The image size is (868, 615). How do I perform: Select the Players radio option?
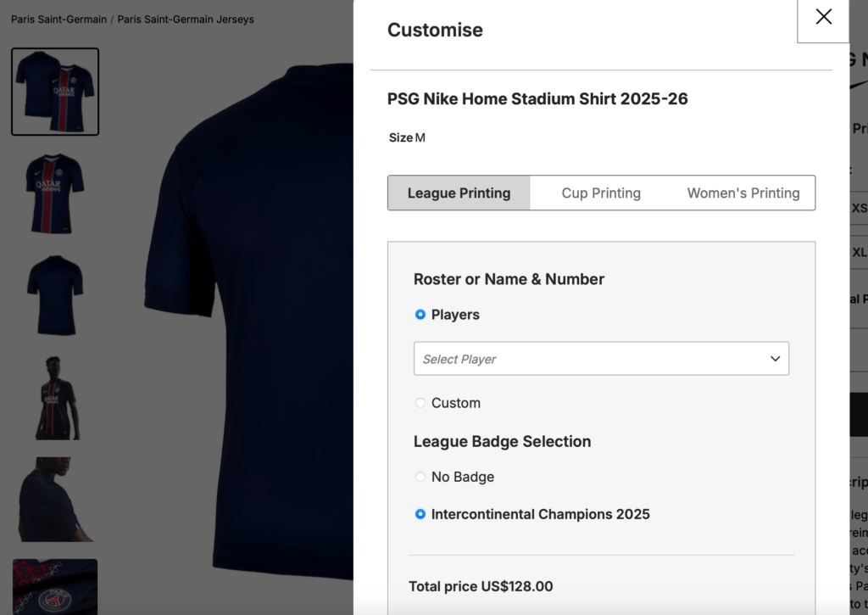(420, 315)
